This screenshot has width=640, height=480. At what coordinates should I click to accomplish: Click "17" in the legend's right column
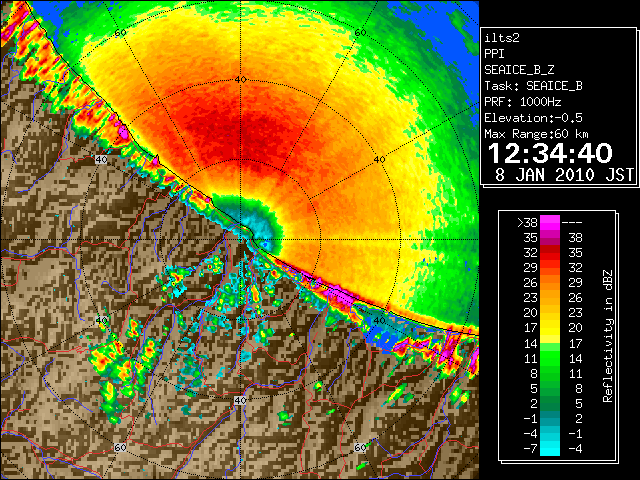[x=575, y=344]
